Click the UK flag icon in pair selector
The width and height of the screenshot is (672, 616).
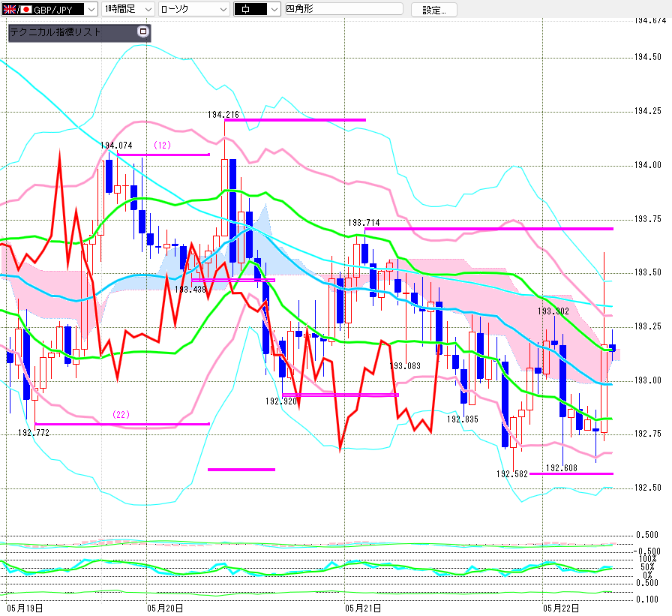10,9
